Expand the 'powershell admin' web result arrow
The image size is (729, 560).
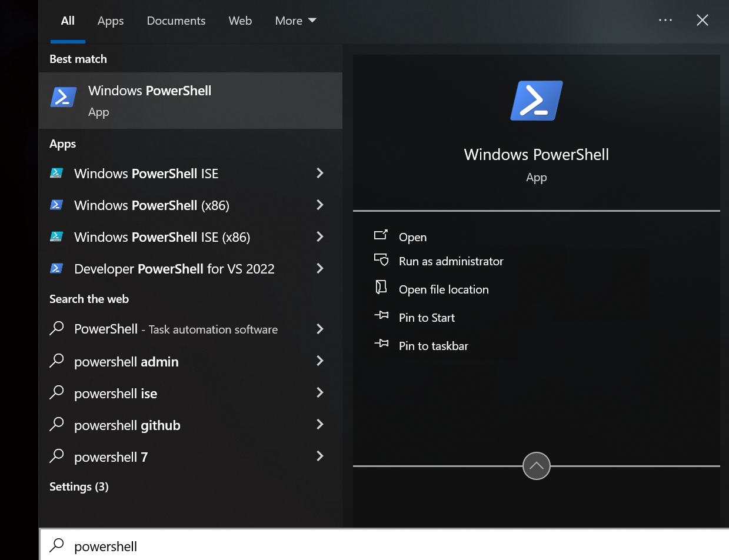tap(320, 361)
